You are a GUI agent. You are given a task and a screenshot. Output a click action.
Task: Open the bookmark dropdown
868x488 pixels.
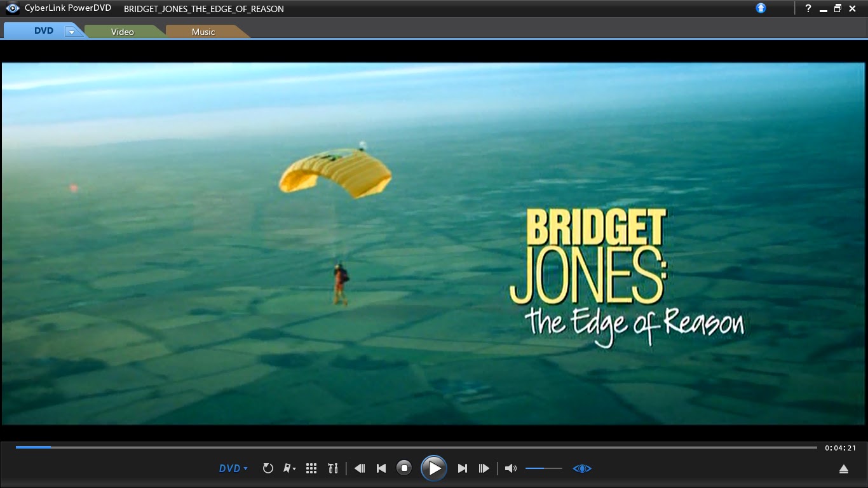coord(289,468)
